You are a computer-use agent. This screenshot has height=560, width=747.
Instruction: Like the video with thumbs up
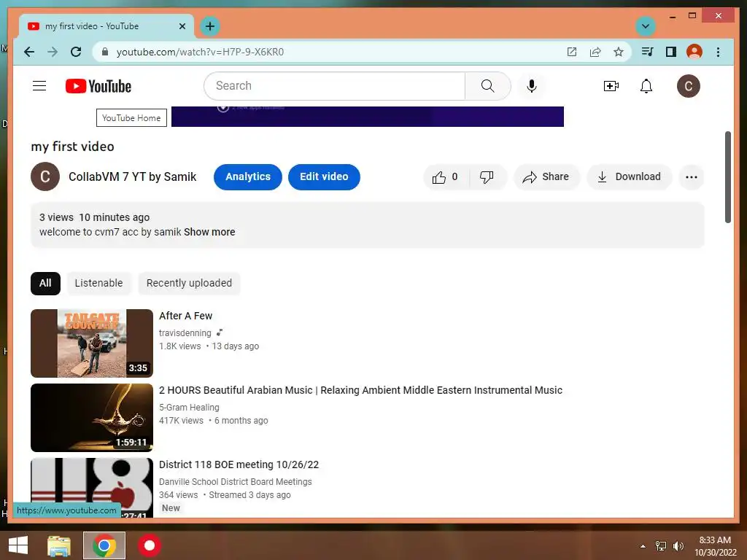[x=446, y=177]
